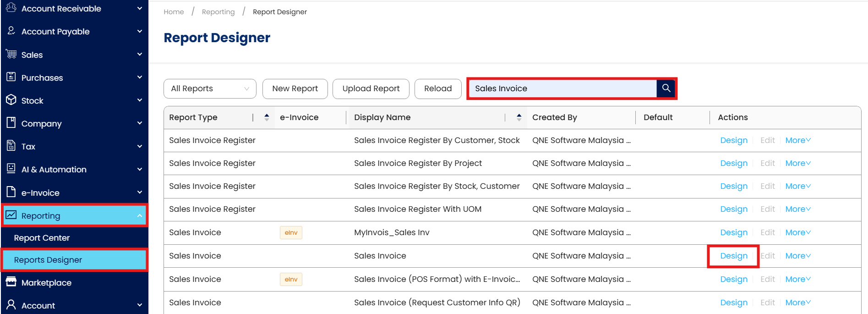The width and height of the screenshot is (868, 314).
Task: Click the Marketplace store icon
Action: point(11,282)
